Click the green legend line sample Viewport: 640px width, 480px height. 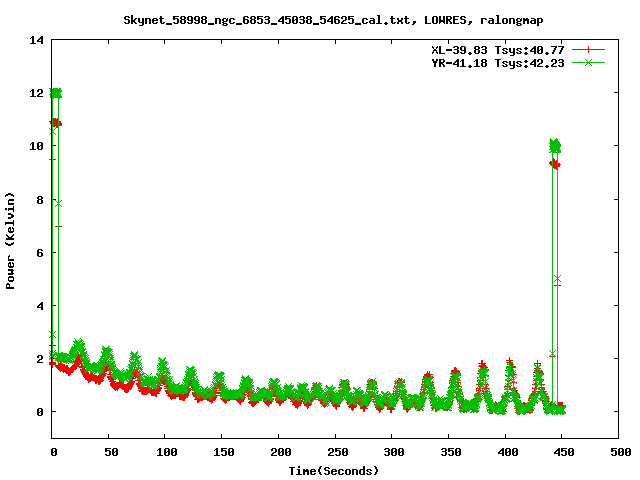point(588,62)
